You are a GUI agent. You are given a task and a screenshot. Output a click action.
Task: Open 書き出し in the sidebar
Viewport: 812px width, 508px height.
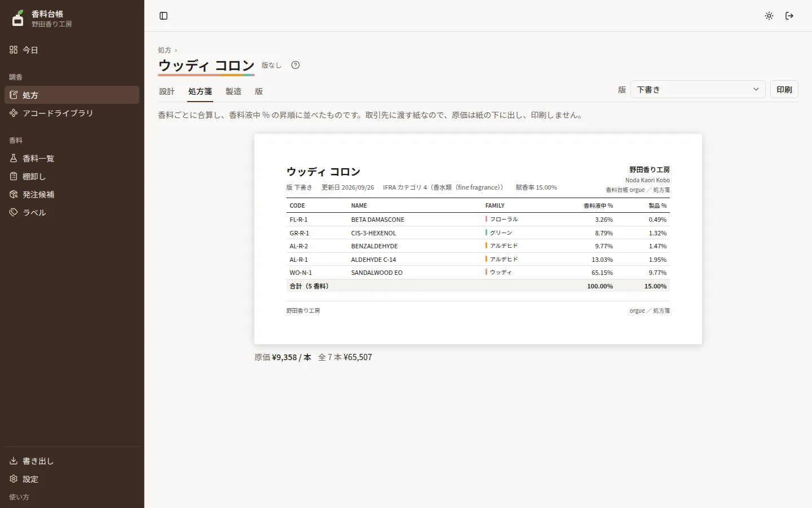(72, 461)
